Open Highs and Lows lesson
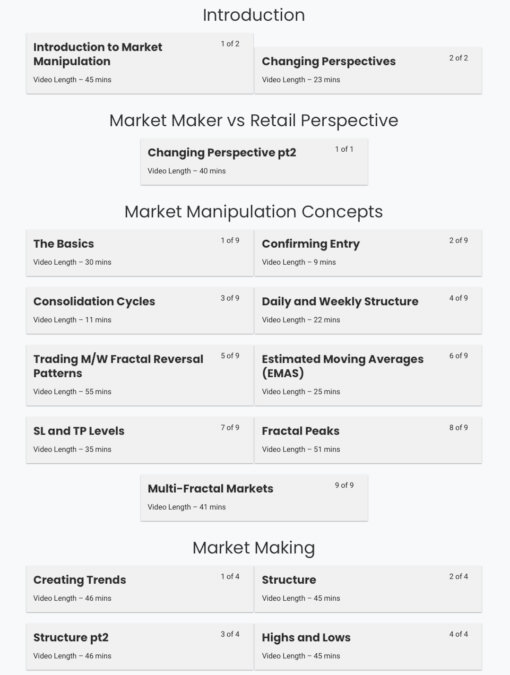Image resolution: width=510 pixels, height=675 pixels. [x=368, y=647]
